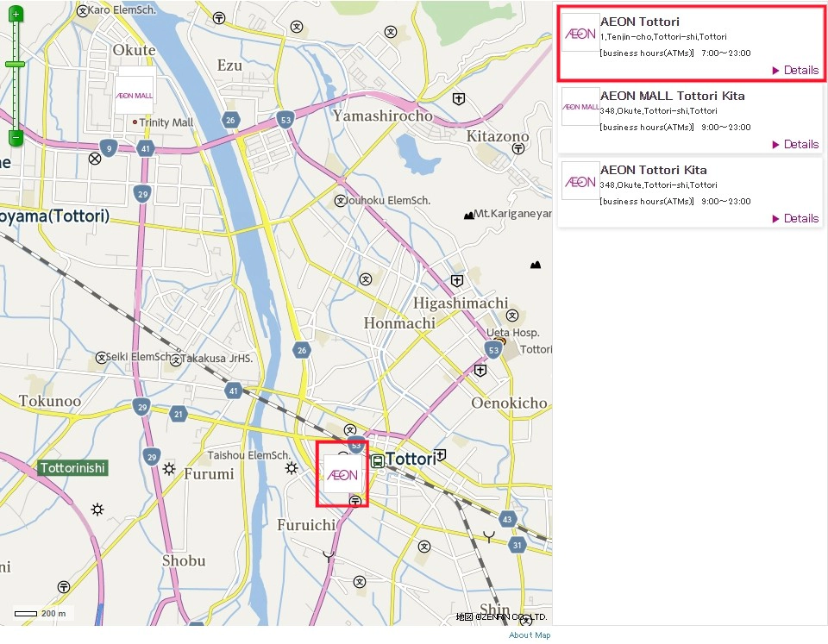Click the Route 43 shield marker
The width and height of the screenshot is (828, 644).
(507, 519)
